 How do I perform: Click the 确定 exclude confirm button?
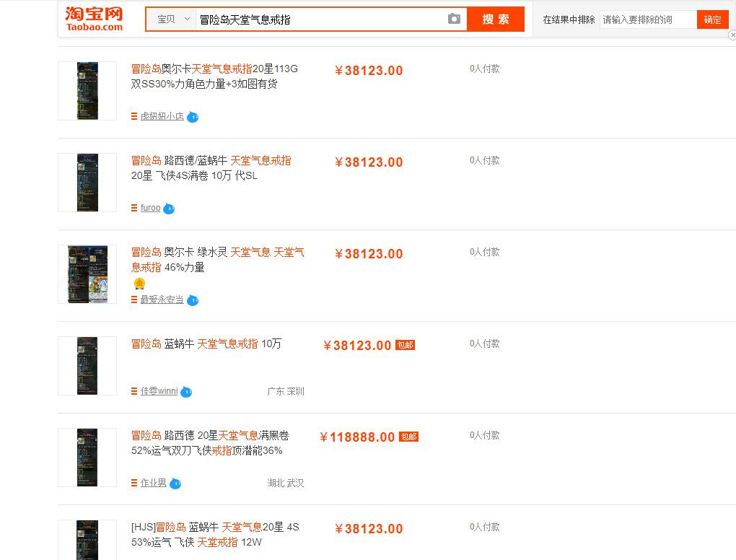[712, 19]
